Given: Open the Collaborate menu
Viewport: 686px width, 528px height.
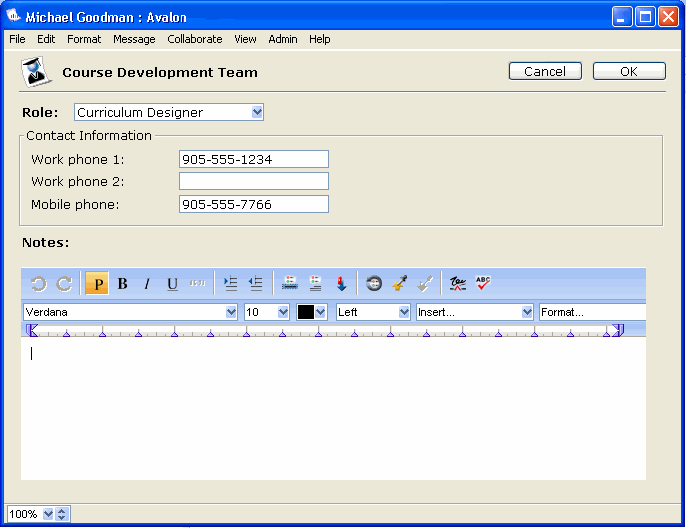Looking at the screenshot, I should pyautogui.click(x=195, y=39).
